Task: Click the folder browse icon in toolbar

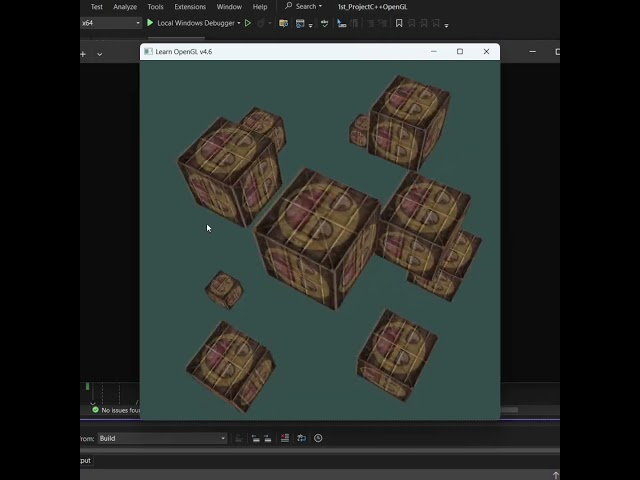Action: (x=283, y=23)
